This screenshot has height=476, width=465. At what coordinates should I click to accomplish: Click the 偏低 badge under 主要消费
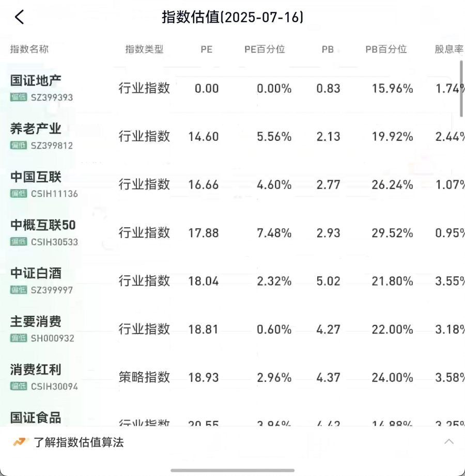coord(19,338)
